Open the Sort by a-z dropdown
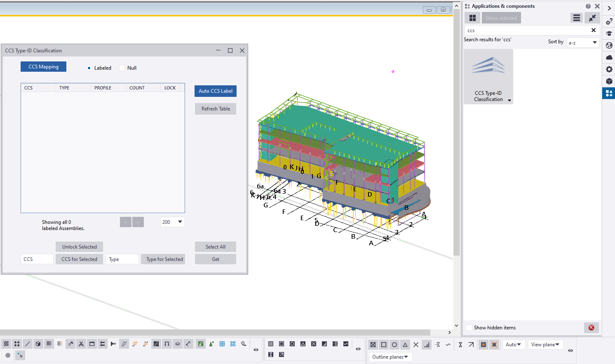The height and width of the screenshot is (364, 615). click(582, 42)
